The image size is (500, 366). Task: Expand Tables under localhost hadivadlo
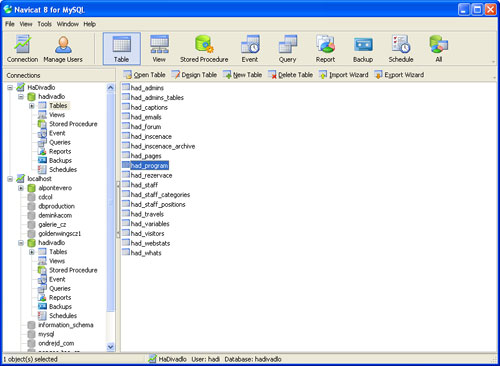tap(32, 252)
